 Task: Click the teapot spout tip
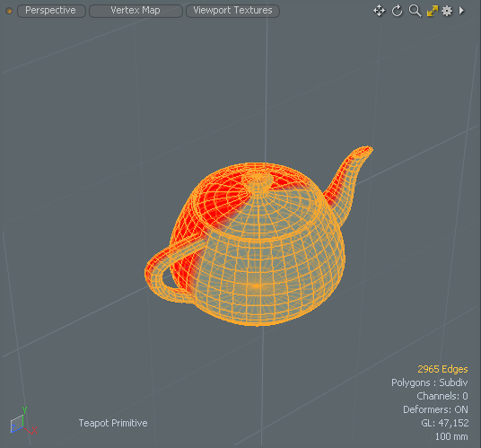point(364,151)
